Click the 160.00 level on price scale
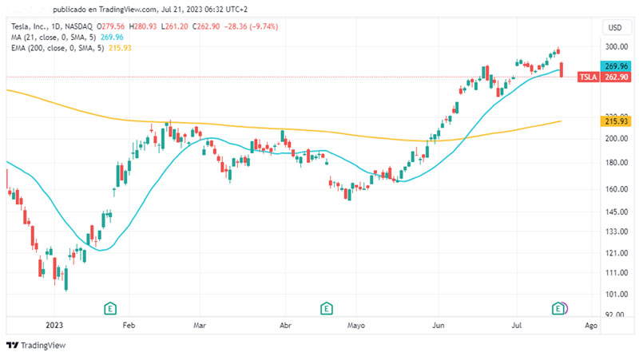The image size is (639, 364). [613, 190]
